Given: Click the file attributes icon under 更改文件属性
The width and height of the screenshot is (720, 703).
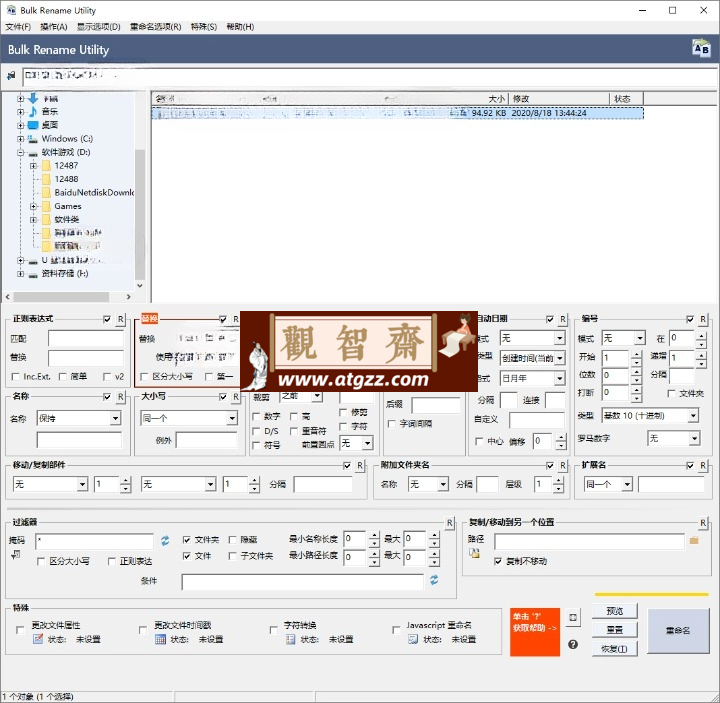Looking at the screenshot, I should pyautogui.click(x=38, y=639).
